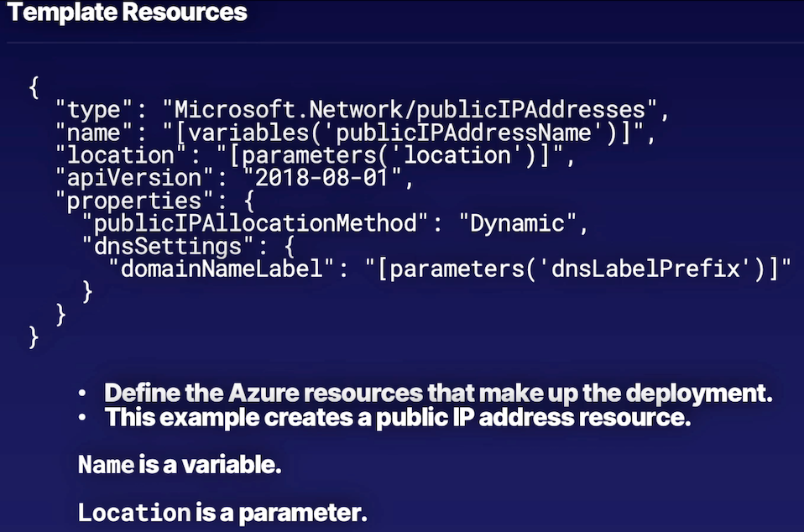This screenshot has height=532, width=804.
Task: Click the opening curly brace of the JSON
Action: tap(34, 88)
